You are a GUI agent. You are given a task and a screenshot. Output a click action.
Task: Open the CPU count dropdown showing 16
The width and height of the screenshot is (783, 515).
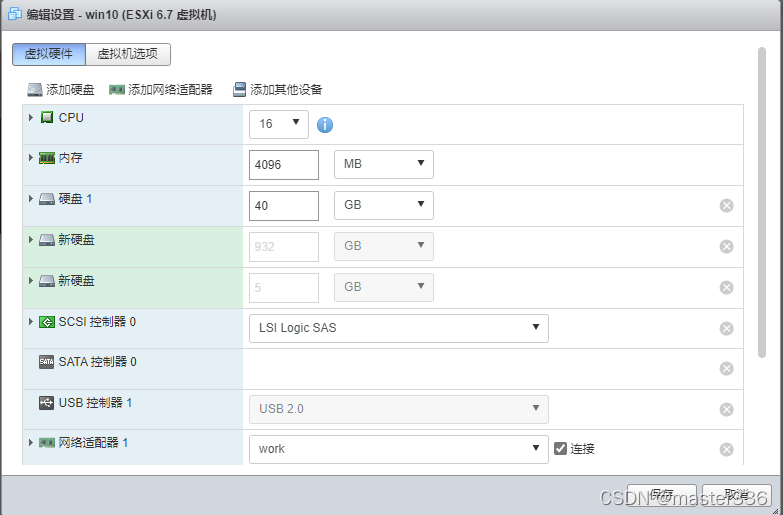pos(279,124)
